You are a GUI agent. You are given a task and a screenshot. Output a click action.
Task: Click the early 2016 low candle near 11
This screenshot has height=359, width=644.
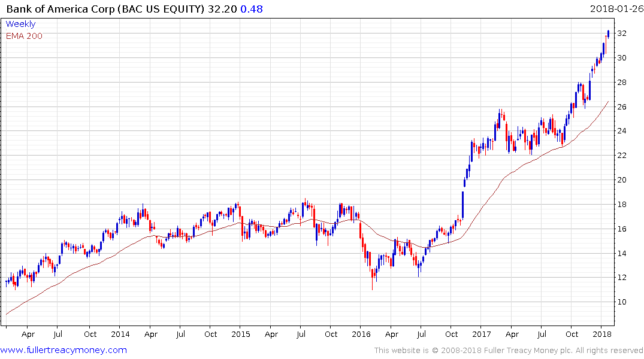[x=373, y=279]
